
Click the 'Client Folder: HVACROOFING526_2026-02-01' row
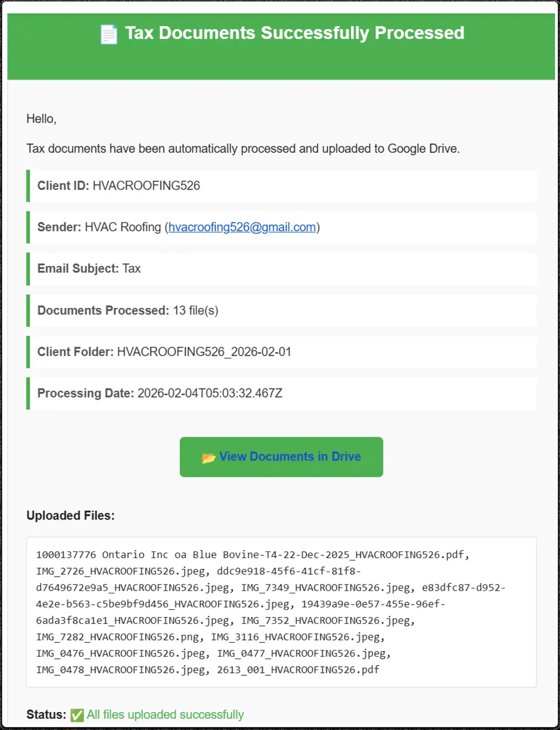[x=282, y=352]
